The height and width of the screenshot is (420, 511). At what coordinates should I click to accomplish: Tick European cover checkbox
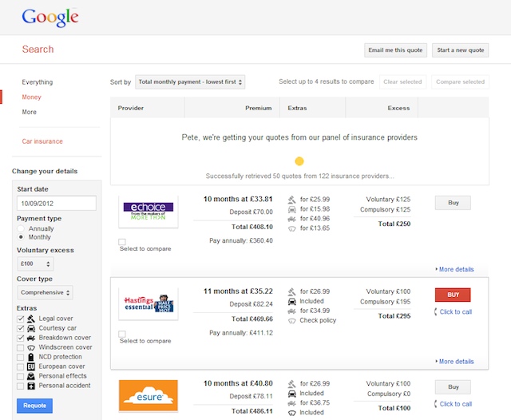click(21, 367)
